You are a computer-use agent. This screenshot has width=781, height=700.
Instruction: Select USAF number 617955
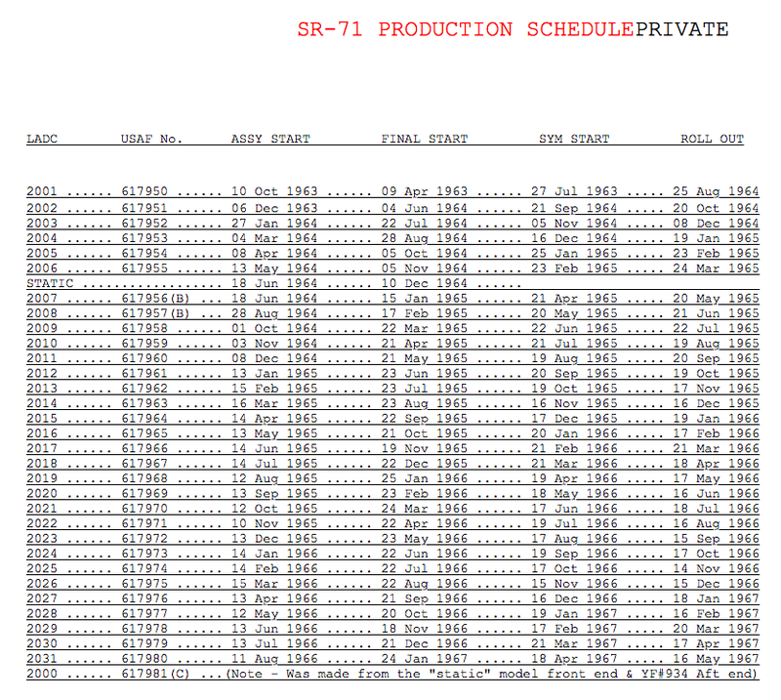coord(144,268)
